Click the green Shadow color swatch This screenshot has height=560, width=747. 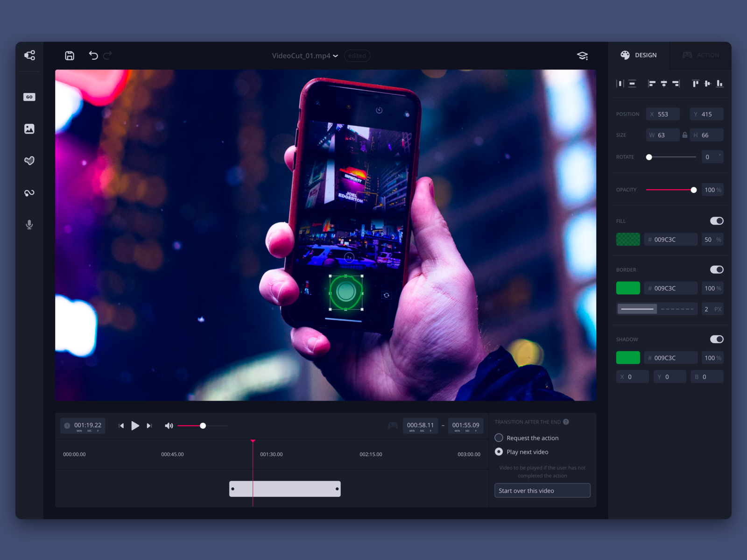pos(627,357)
